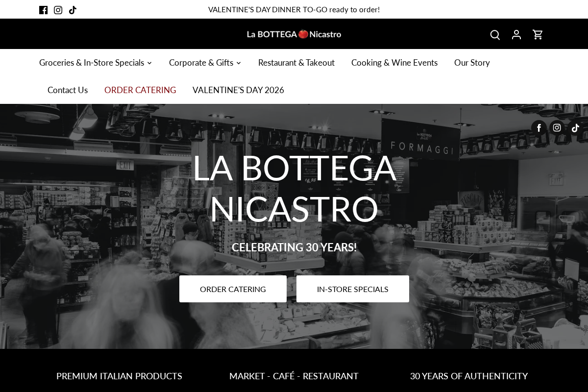Open Cooking & Wine Events page
The image size is (588, 392).
394,62
